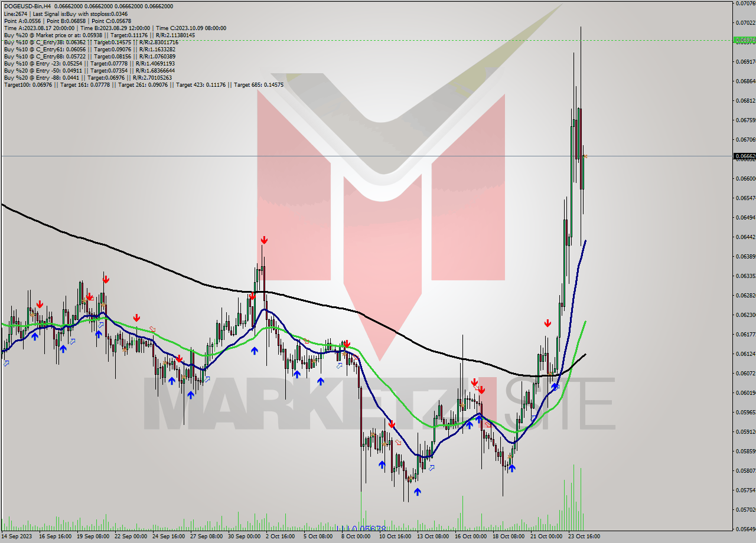Click the 'Buy %20 @ Market price' line

click(99, 35)
